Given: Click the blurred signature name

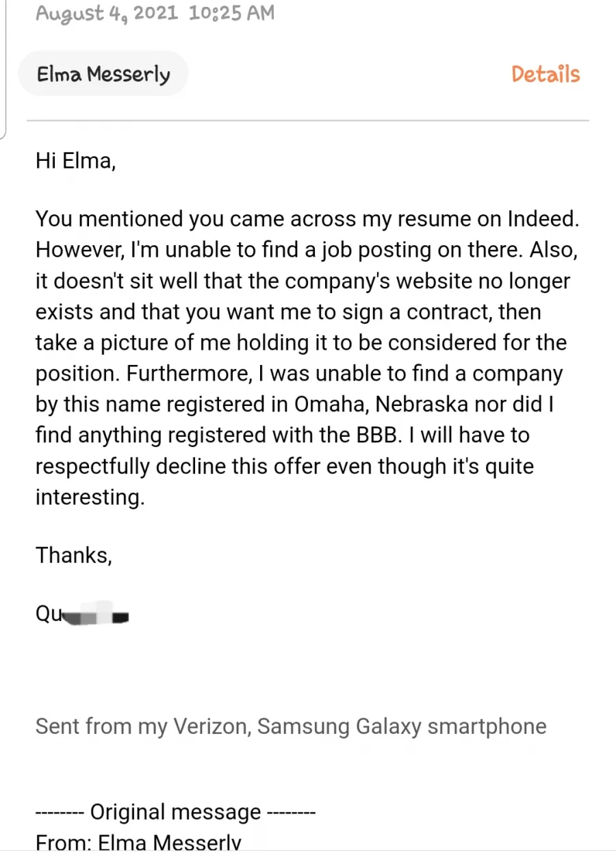Looking at the screenshot, I should [83, 614].
